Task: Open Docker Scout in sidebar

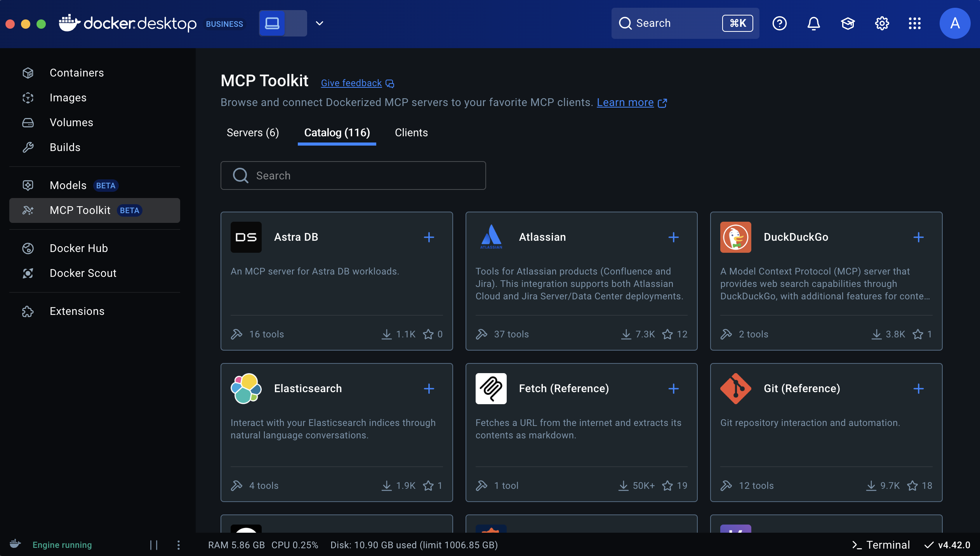Action: pos(83,273)
